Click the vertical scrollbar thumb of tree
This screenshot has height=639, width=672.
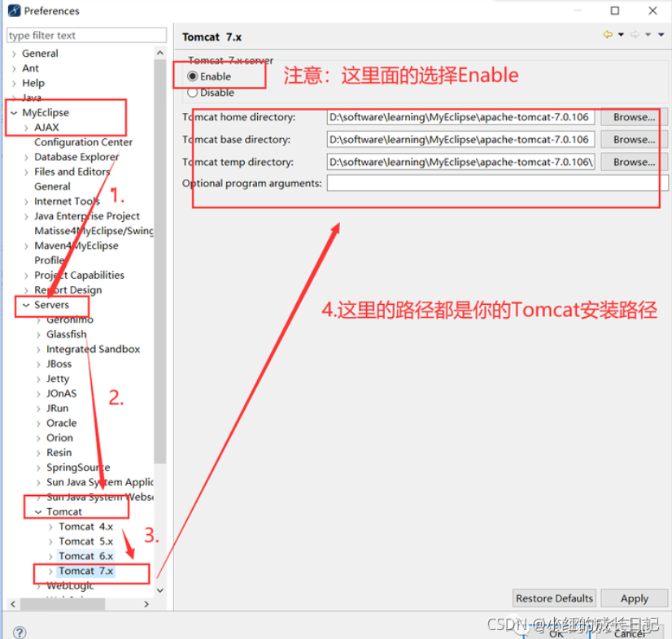point(160,261)
